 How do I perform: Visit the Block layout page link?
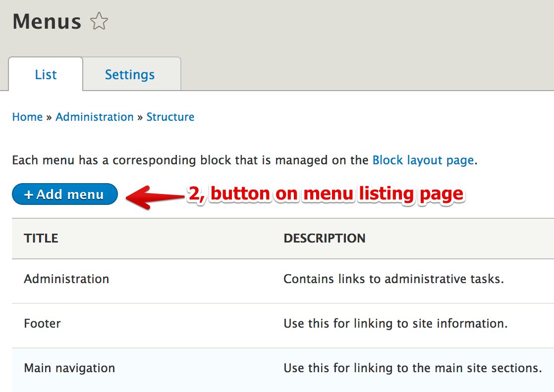[423, 160]
